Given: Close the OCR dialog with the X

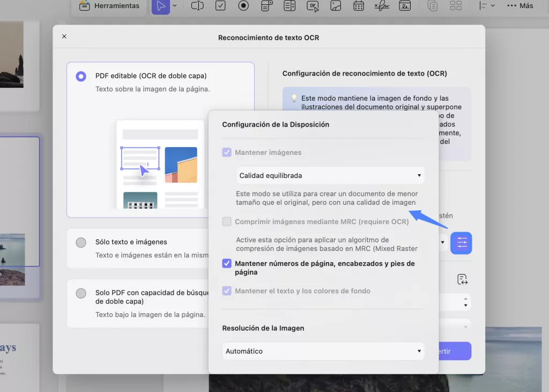Looking at the screenshot, I should (x=64, y=36).
